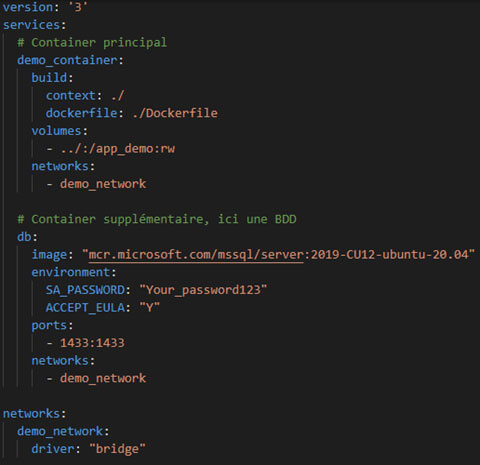
Task: Click the value "Your_password123"
Action: (203, 290)
